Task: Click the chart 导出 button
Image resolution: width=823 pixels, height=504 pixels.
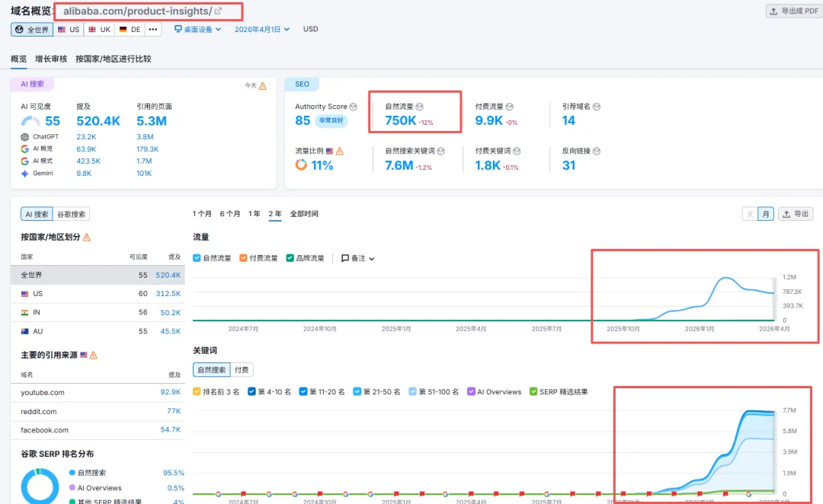Action: coord(796,214)
